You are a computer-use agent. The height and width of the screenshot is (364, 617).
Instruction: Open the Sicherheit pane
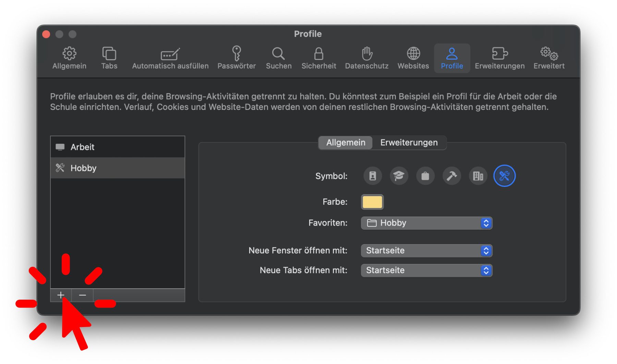coord(319,58)
